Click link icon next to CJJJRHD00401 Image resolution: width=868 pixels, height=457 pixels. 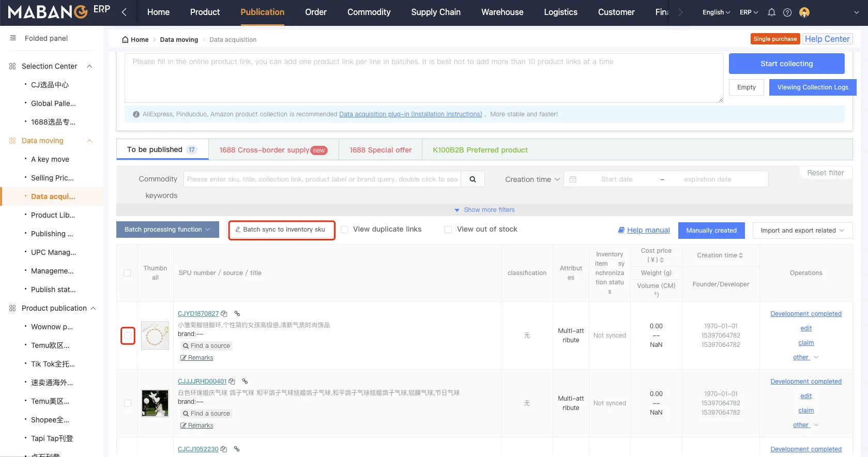245,382
